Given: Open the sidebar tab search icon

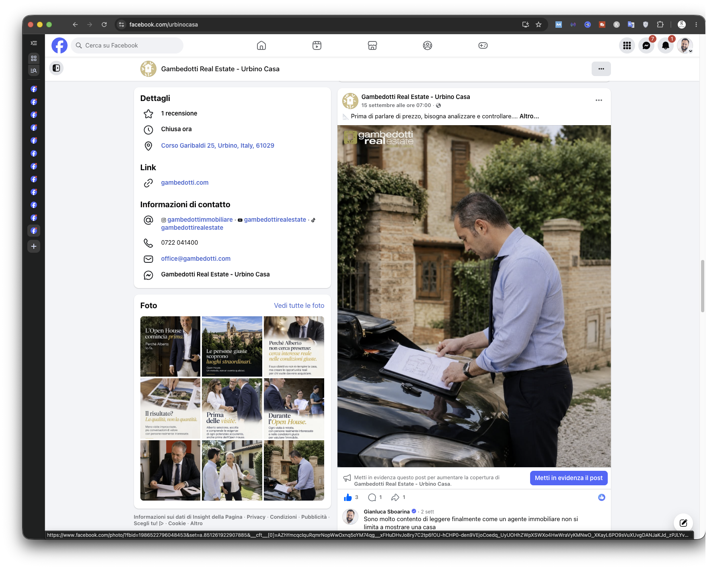Looking at the screenshot, I should click(34, 70).
